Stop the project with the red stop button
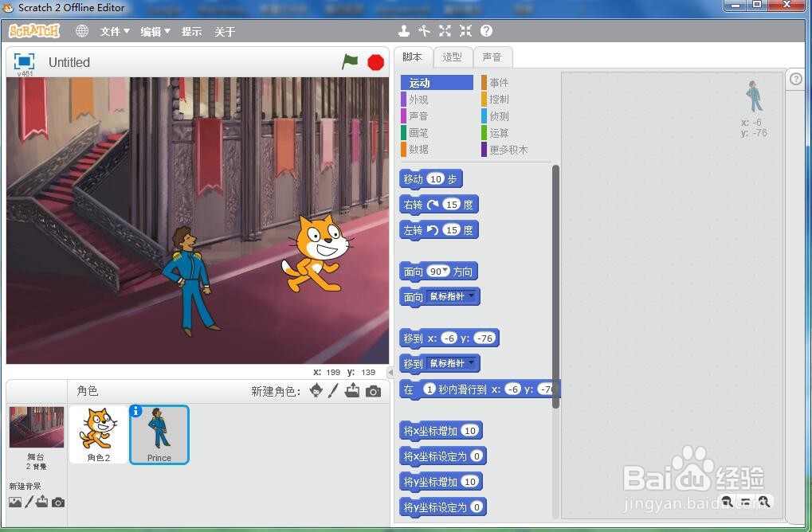The height and width of the screenshot is (532, 812). click(x=375, y=62)
